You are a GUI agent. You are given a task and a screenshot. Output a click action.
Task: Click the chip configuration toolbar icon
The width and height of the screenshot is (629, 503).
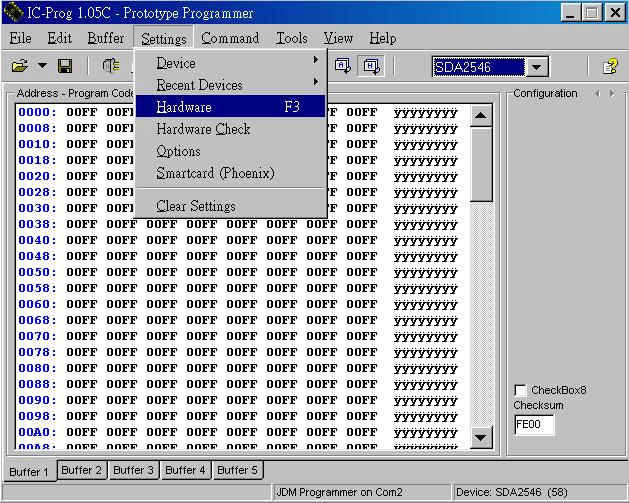click(x=111, y=66)
